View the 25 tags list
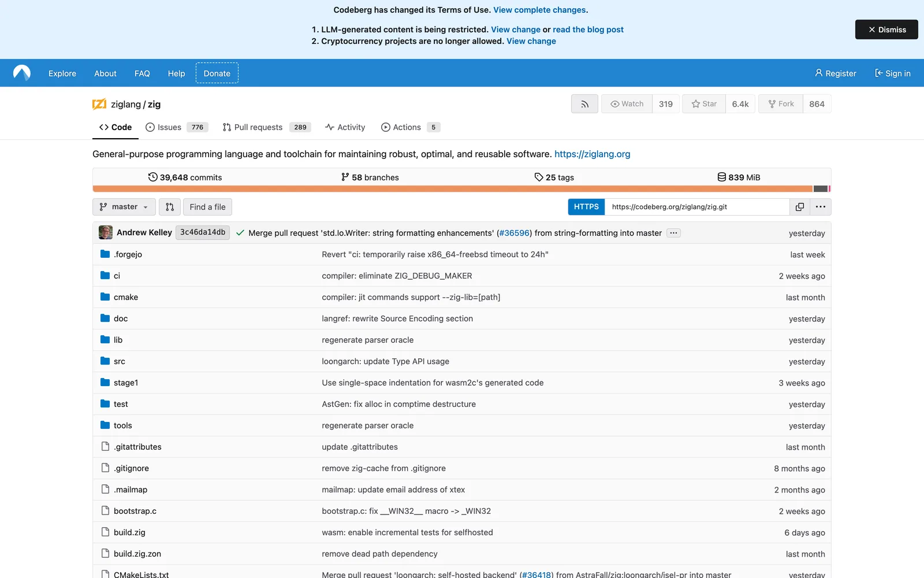 554,177
